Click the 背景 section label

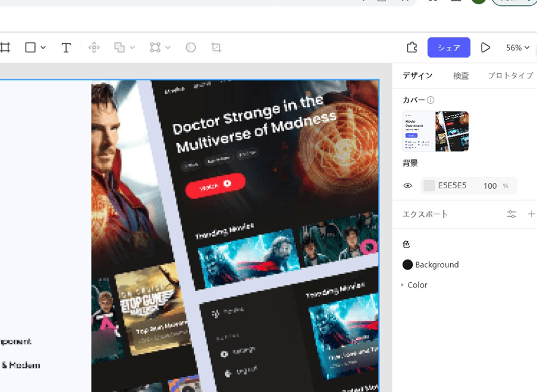(x=410, y=163)
